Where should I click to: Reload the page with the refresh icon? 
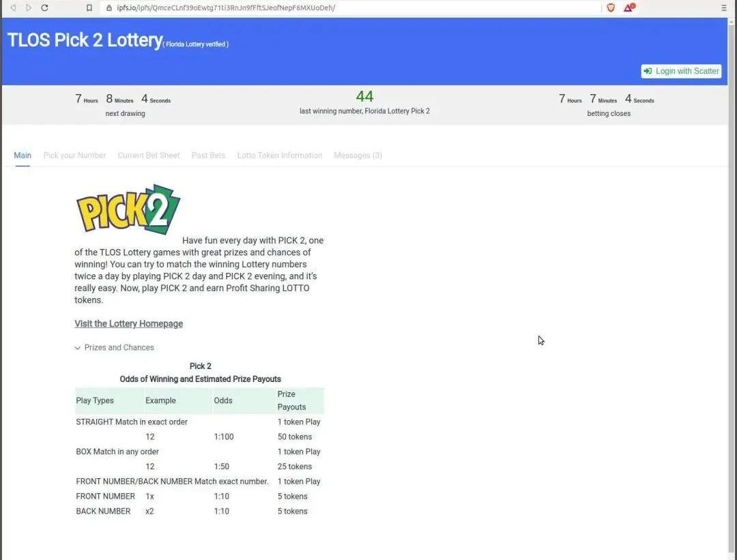(x=44, y=8)
